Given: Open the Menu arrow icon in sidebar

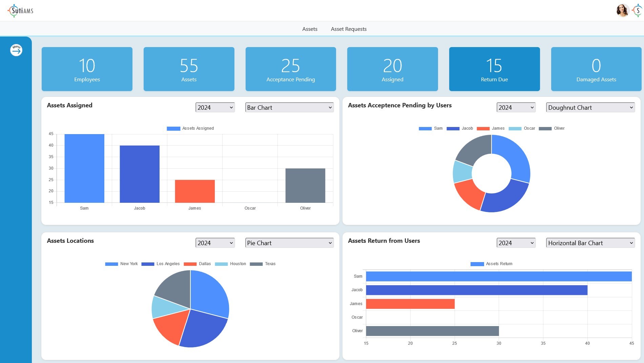Looking at the screenshot, I should tap(16, 50).
